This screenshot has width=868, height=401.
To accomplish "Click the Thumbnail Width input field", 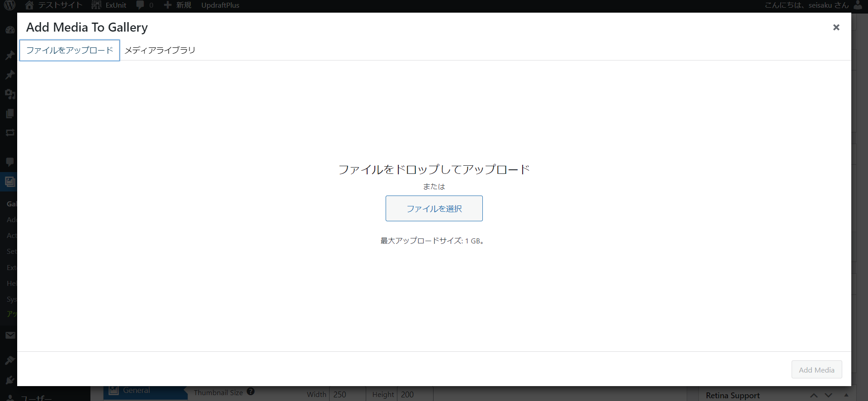I will 347,394.
